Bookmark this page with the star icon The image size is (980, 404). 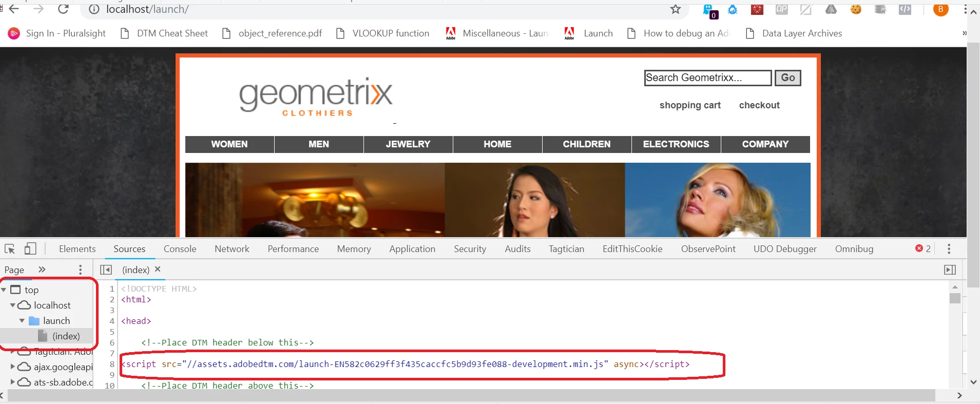click(x=676, y=9)
